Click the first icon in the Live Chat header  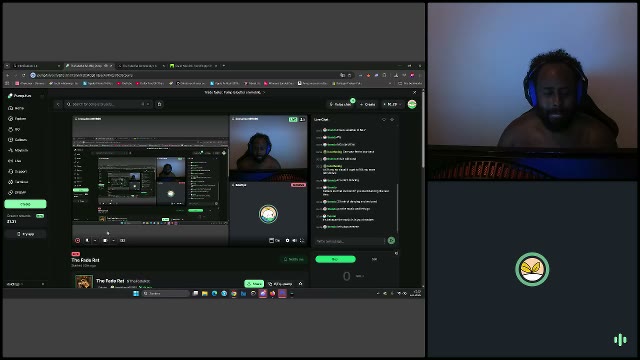click(x=384, y=120)
